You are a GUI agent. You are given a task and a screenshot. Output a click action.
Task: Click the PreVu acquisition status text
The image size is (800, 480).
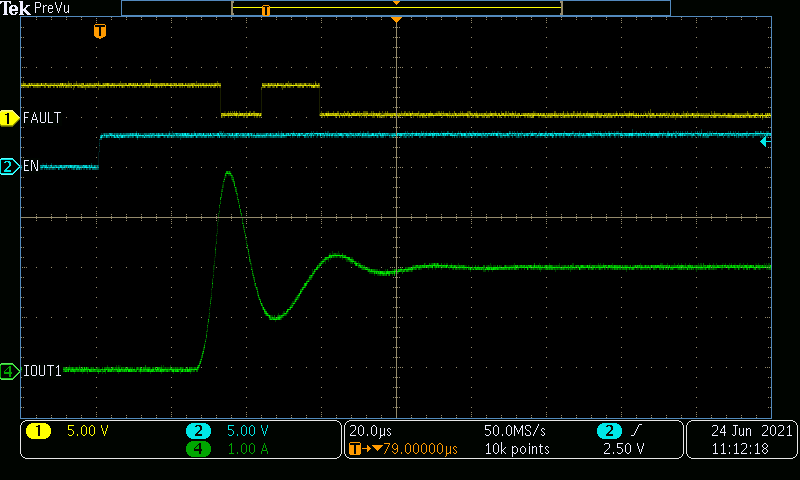point(52,8)
